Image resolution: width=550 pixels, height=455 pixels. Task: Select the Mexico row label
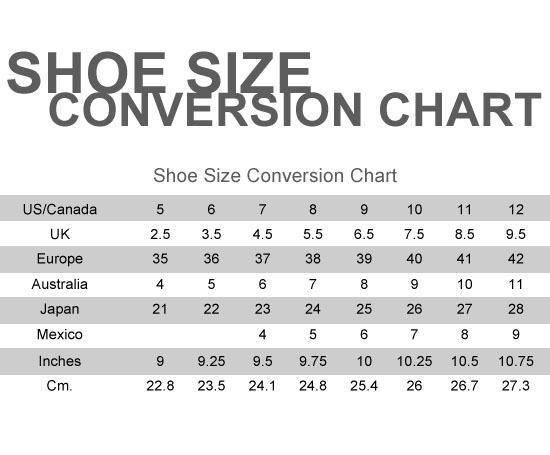click(60, 334)
